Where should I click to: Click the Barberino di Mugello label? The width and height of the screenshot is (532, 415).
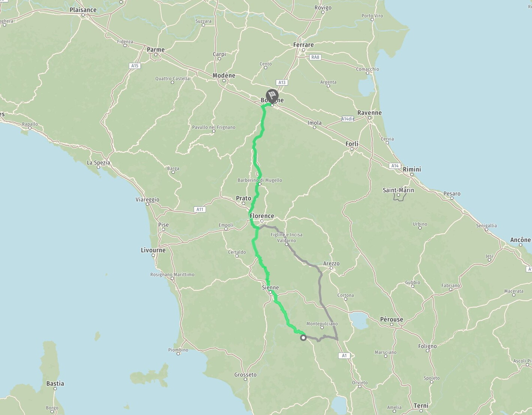tap(260, 180)
